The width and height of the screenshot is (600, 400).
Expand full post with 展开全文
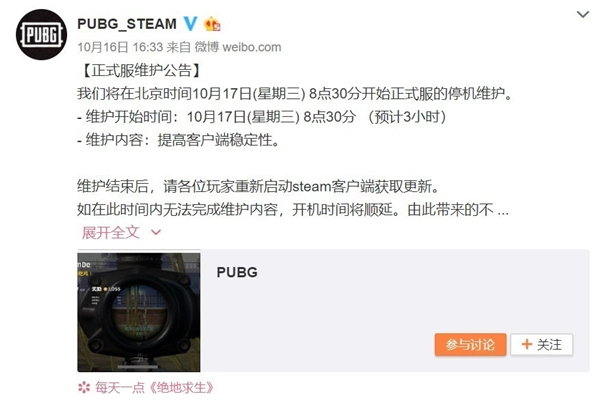[x=111, y=232]
